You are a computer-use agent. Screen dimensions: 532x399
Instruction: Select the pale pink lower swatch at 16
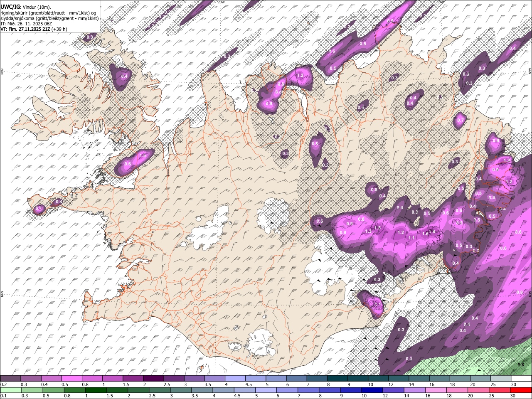pos(436,390)
